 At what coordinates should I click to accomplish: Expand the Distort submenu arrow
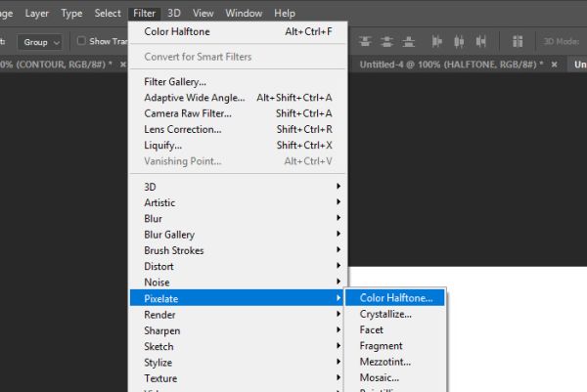pos(339,266)
